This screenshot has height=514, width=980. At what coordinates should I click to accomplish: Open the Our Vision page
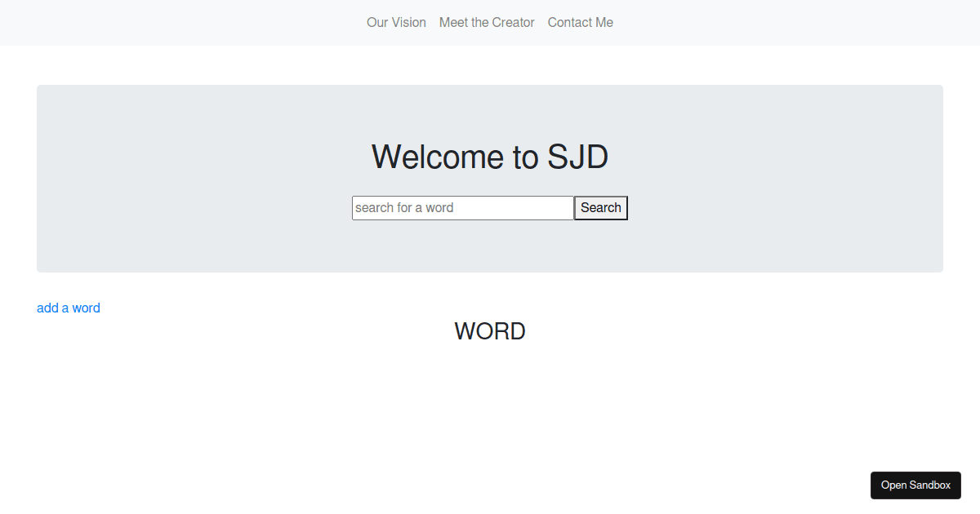[x=396, y=23]
